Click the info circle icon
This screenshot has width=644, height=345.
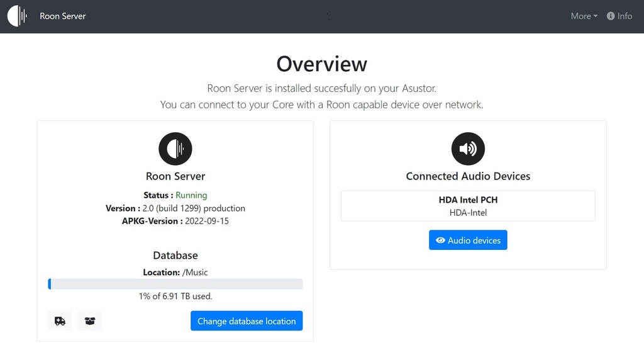611,16
